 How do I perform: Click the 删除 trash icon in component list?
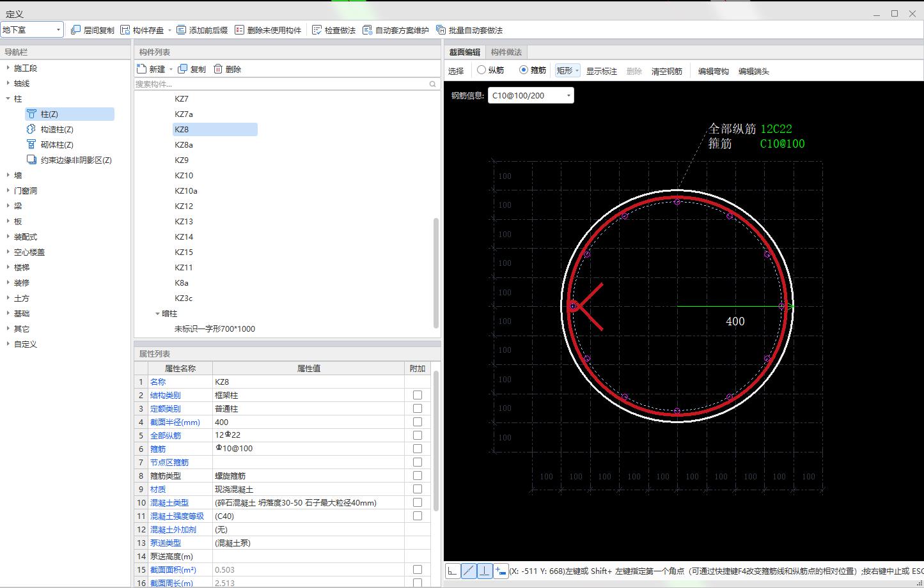tap(218, 69)
